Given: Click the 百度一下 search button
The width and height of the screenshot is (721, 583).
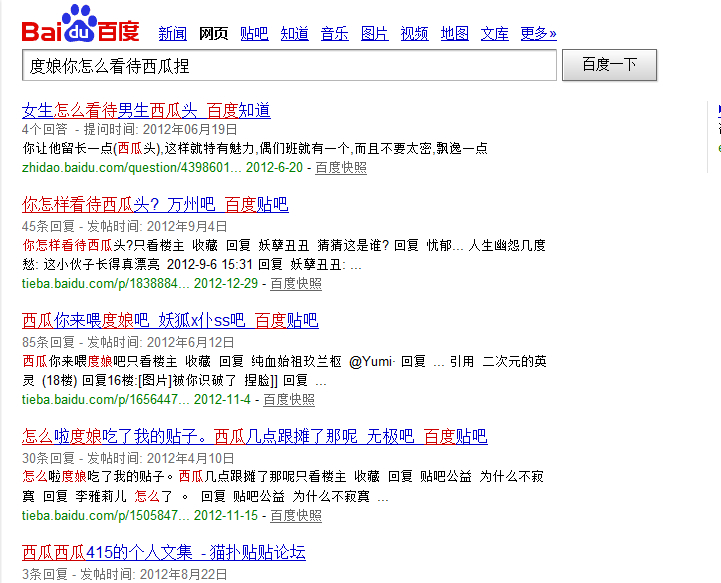Looking at the screenshot, I should 609,65.
